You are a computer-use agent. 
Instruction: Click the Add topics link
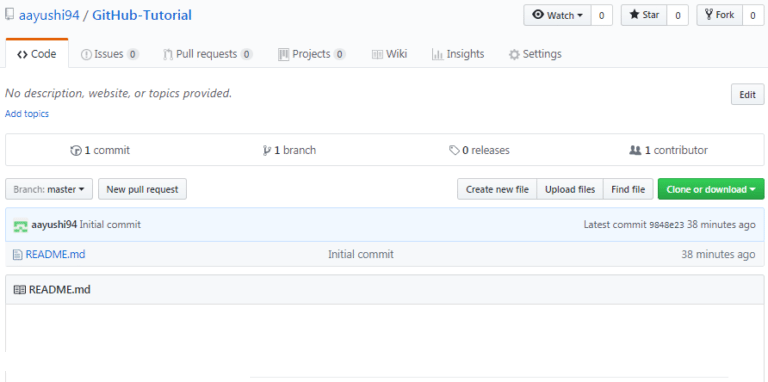[x=27, y=114]
